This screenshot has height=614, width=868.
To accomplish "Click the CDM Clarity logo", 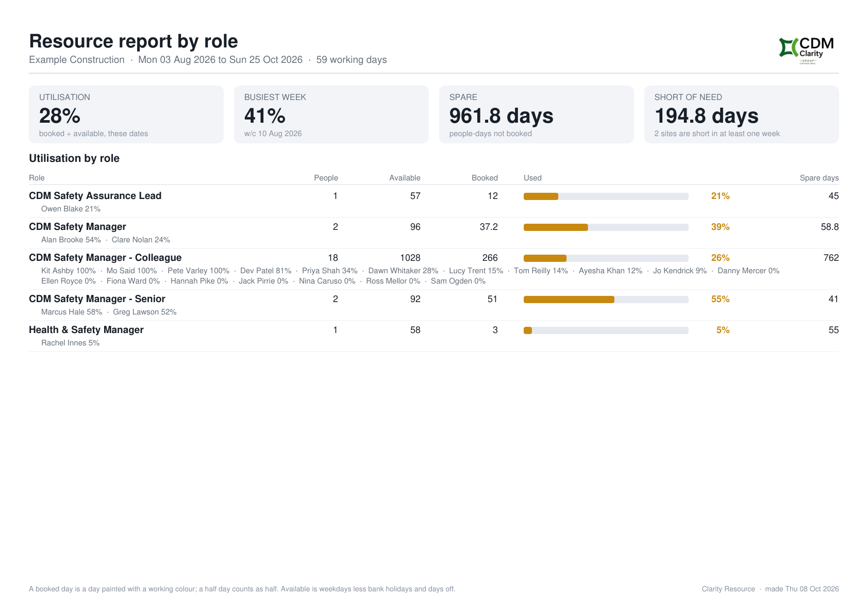I will tap(806, 51).
